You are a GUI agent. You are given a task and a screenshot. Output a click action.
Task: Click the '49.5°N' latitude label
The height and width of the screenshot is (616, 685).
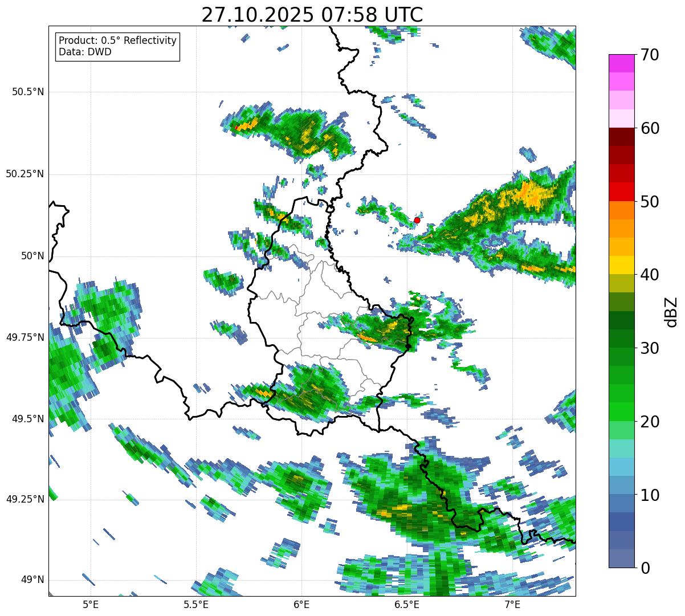[x=28, y=419]
